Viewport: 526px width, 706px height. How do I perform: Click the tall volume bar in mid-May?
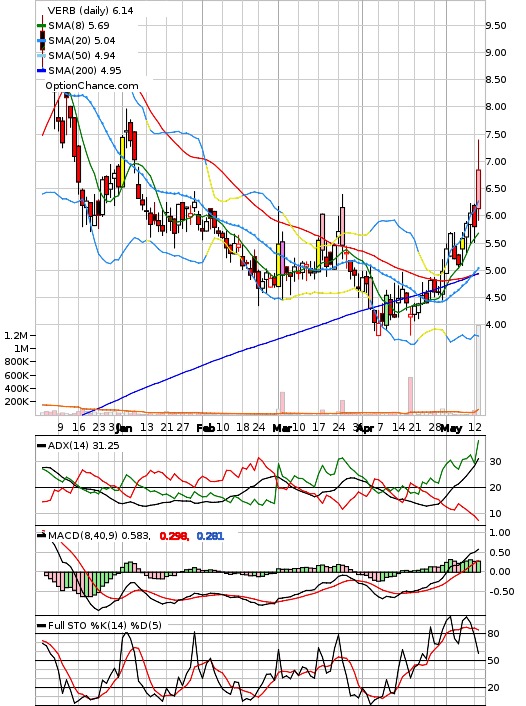tap(478, 369)
